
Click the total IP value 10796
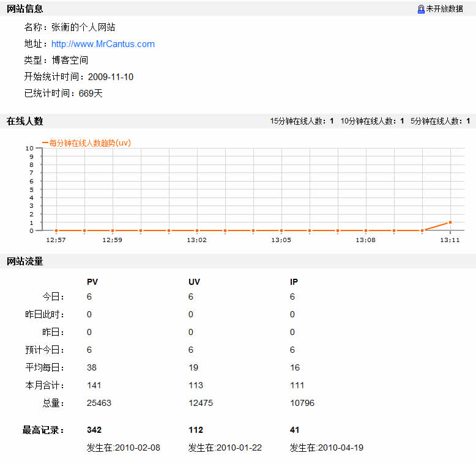(x=302, y=403)
